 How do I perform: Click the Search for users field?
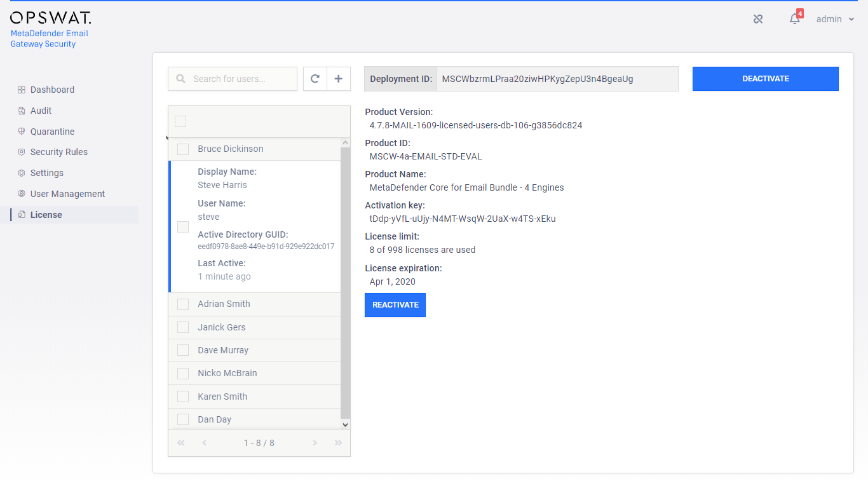point(233,79)
